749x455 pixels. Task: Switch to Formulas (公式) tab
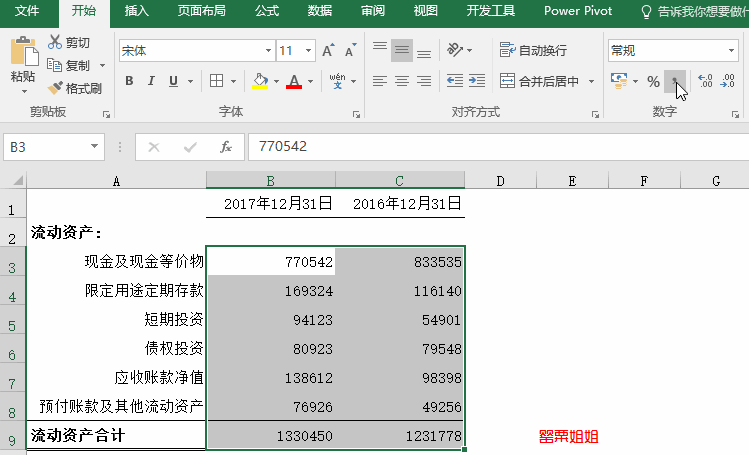click(x=267, y=11)
